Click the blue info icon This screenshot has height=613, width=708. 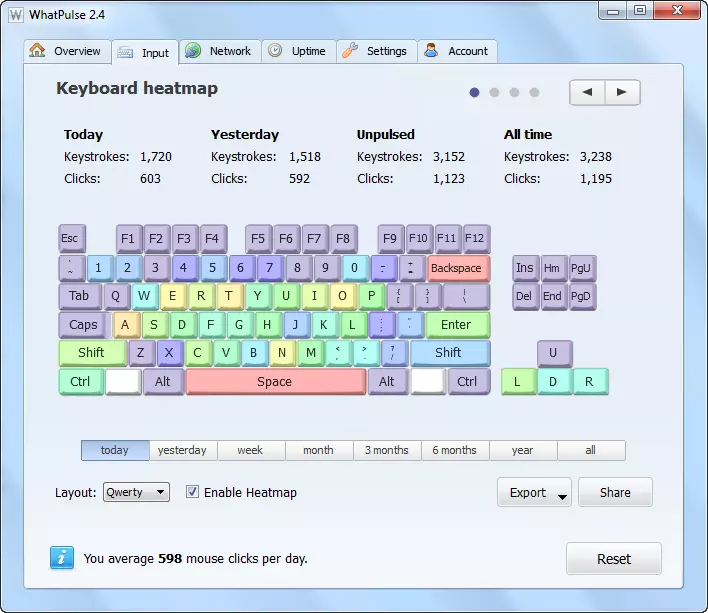click(62, 558)
